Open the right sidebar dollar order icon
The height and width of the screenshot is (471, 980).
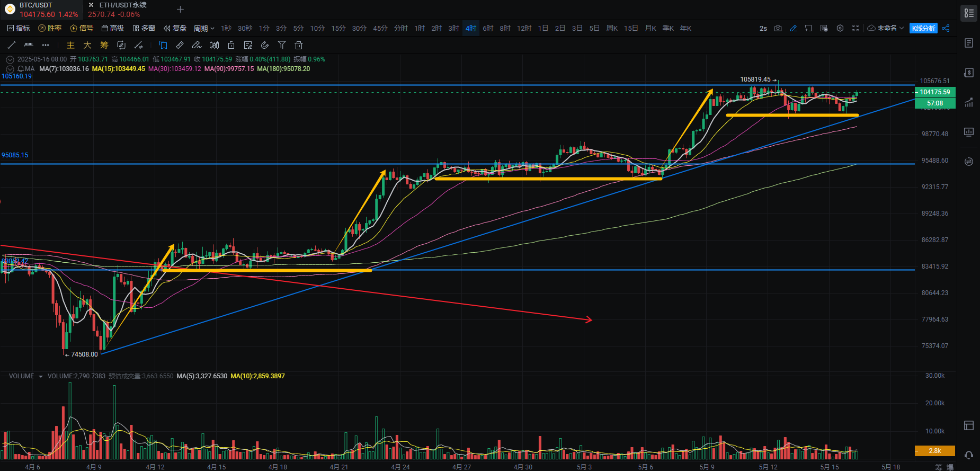point(969,73)
